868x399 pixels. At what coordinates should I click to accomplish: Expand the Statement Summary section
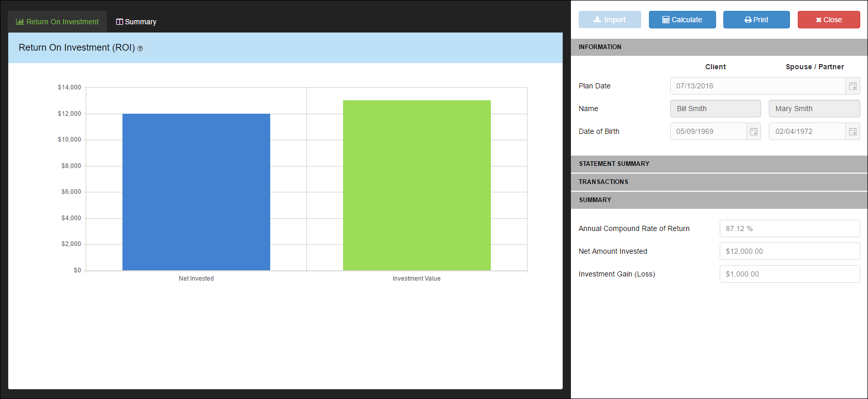pyautogui.click(x=719, y=164)
